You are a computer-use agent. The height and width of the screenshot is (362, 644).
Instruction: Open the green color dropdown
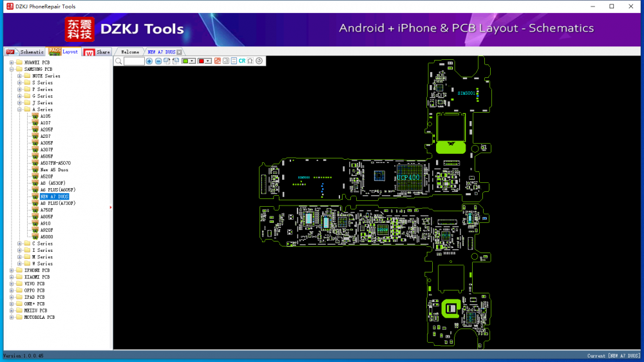pos(193,61)
